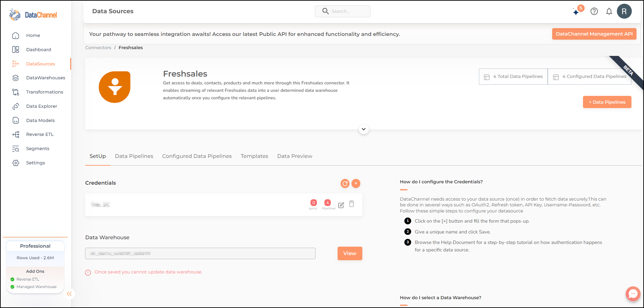Delete the saved credential

coord(352,204)
